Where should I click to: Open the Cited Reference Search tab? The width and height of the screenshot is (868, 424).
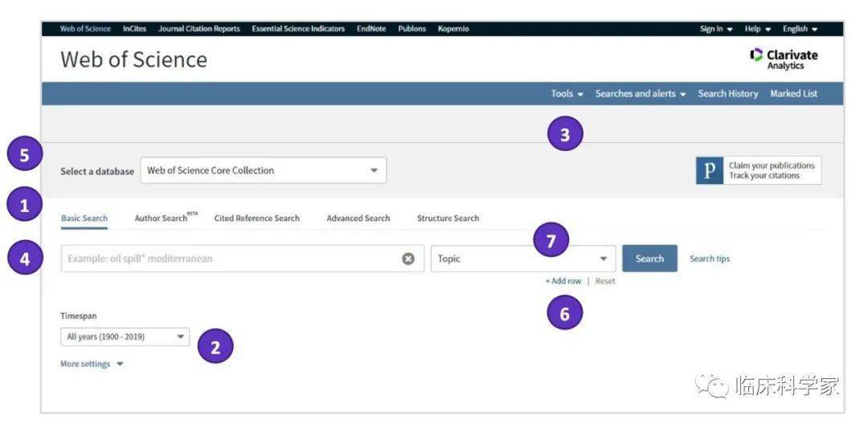pyautogui.click(x=256, y=218)
